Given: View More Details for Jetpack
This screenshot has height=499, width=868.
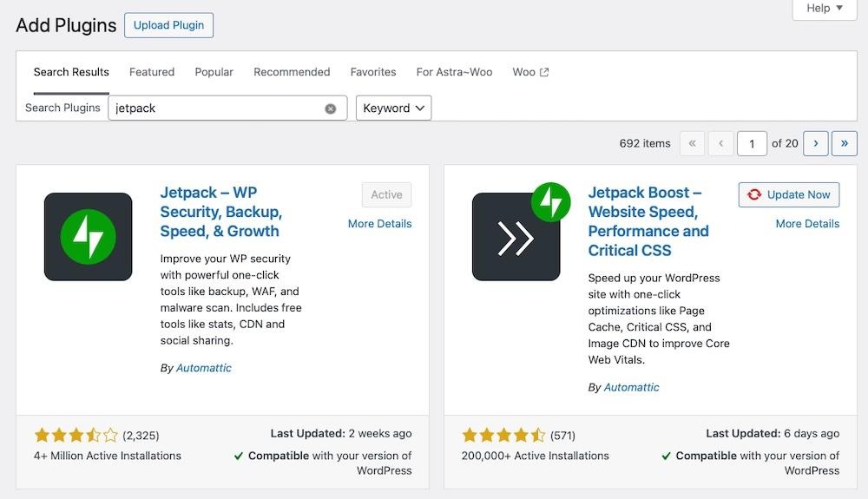Looking at the screenshot, I should point(380,224).
